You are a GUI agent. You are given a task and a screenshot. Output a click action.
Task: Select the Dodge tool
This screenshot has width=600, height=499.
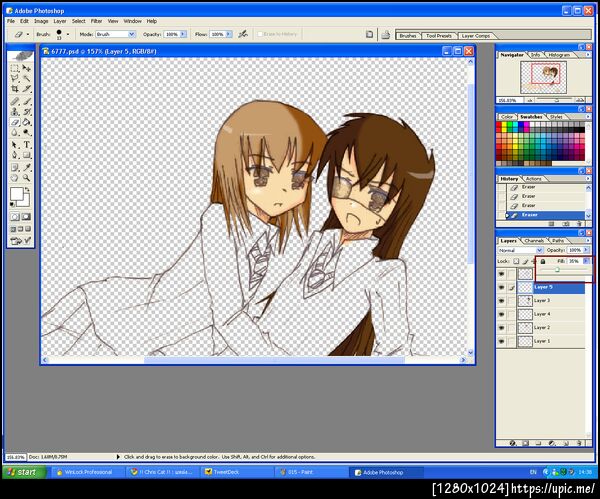point(26,133)
